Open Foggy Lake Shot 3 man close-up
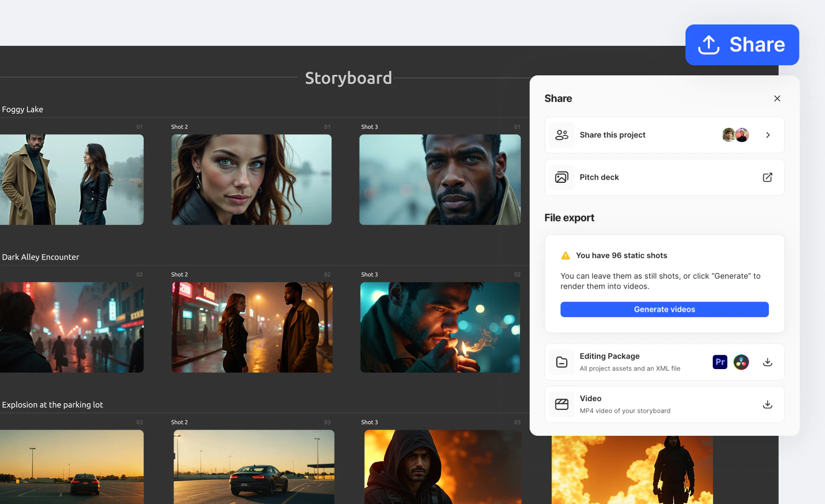This screenshot has height=504, width=825. pos(440,180)
